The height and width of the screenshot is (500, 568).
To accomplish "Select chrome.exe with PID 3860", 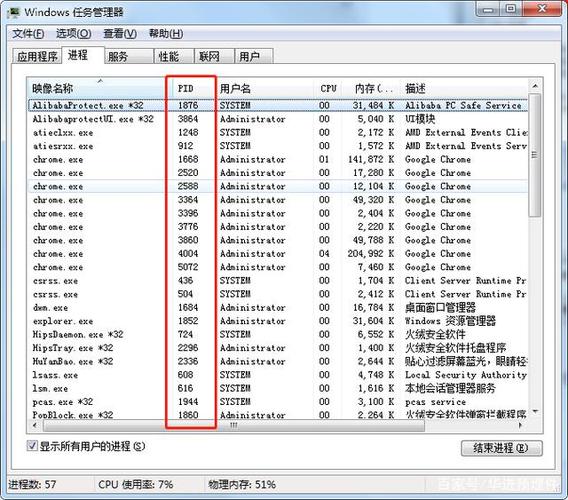I will tap(278, 240).
